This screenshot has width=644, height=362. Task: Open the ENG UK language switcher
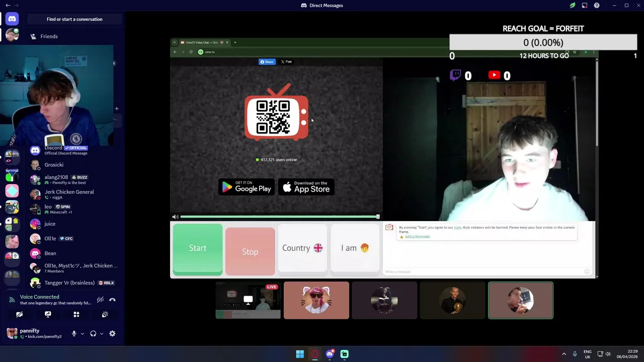[588, 354]
